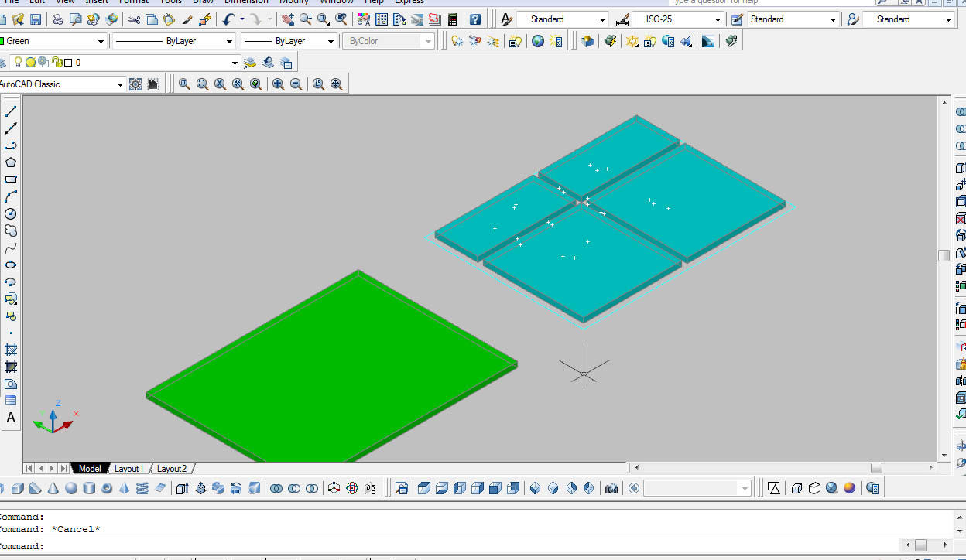Screen dimensions: 966x560
Task: Activate the Rectangle draw tool
Action: click(11, 179)
